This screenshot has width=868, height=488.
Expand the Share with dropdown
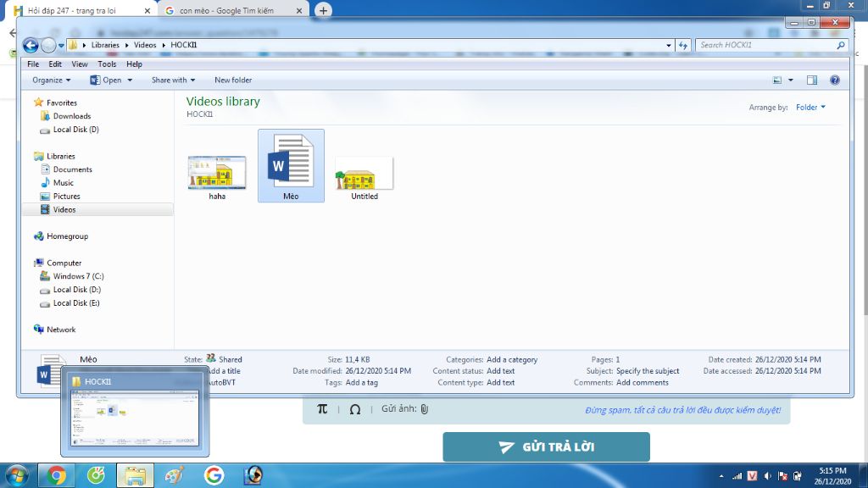click(x=173, y=80)
